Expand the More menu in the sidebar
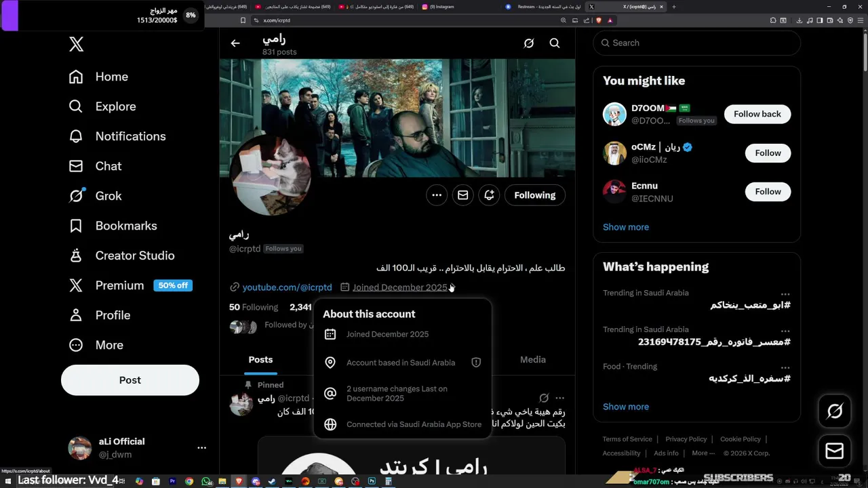The width and height of the screenshot is (868, 488). pos(96,345)
